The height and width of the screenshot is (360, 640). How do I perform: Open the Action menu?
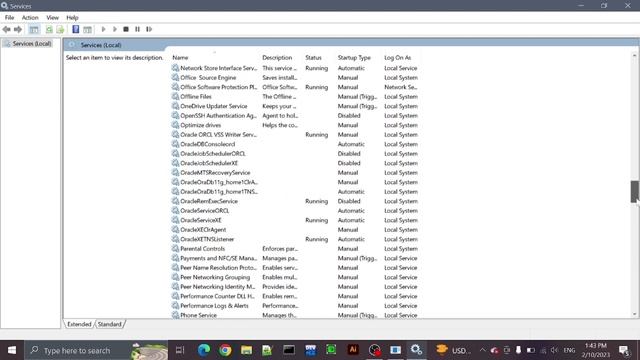point(30,18)
